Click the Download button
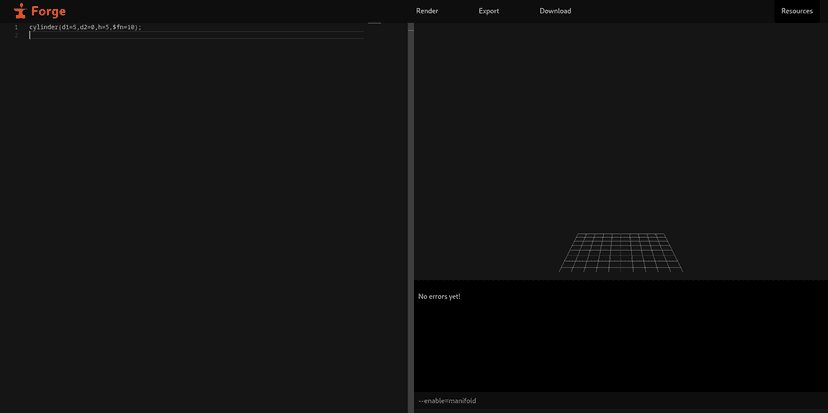Image resolution: width=828 pixels, height=413 pixels. (x=555, y=11)
